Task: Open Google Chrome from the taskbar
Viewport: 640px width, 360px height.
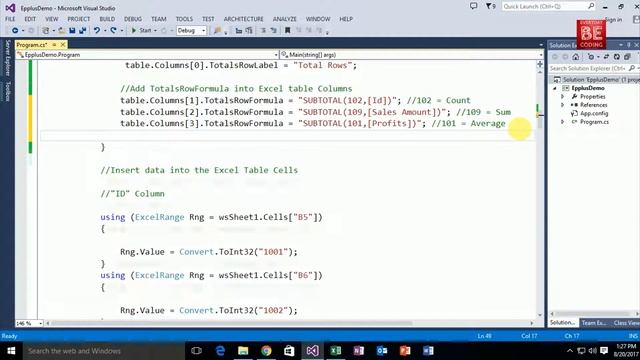Action: pos(266,351)
